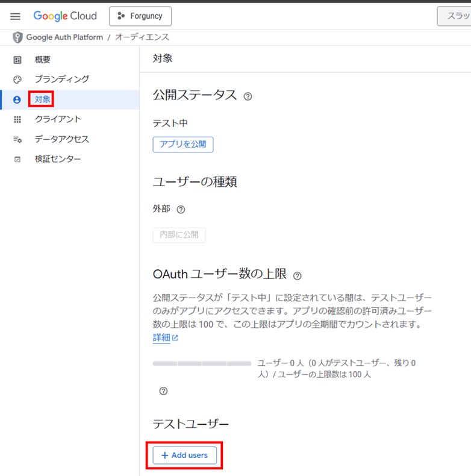
Task: Open the Forguncy project selector
Action: [x=140, y=16]
